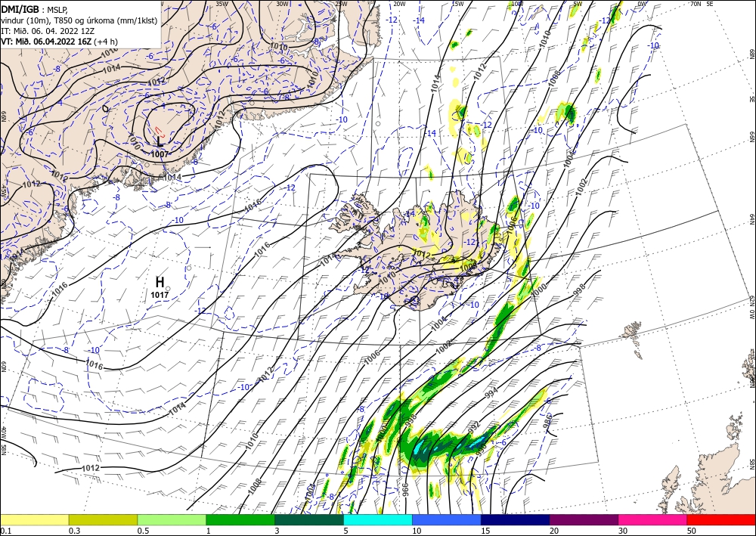Click the '986' isobar label
The image size is (756, 536).
tap(547, 423)
